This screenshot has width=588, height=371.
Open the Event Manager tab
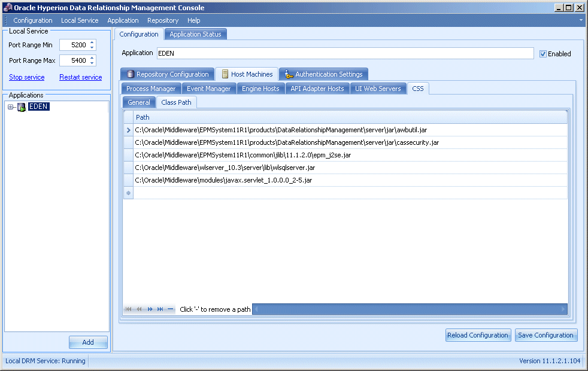[x=209, y=89]
